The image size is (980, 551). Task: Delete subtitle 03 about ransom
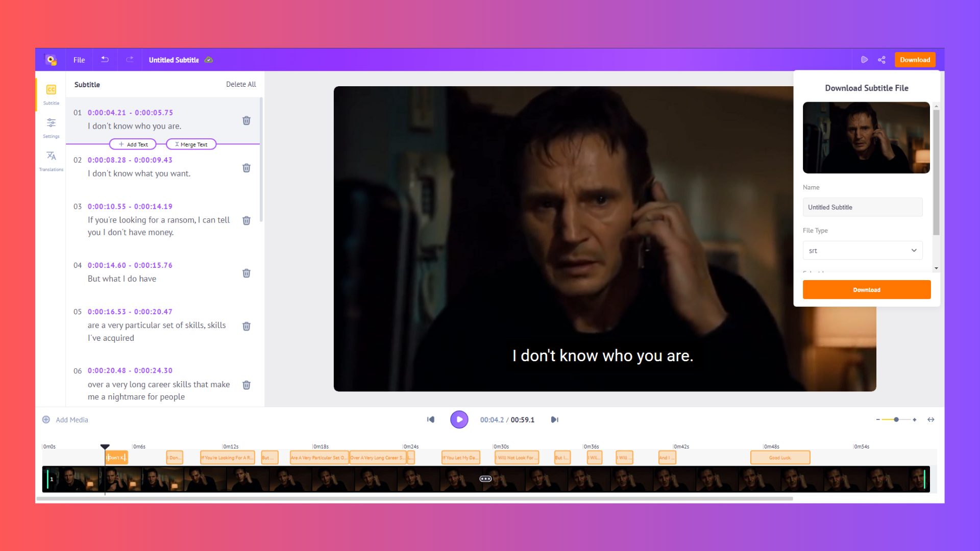[x=247, y=220]
